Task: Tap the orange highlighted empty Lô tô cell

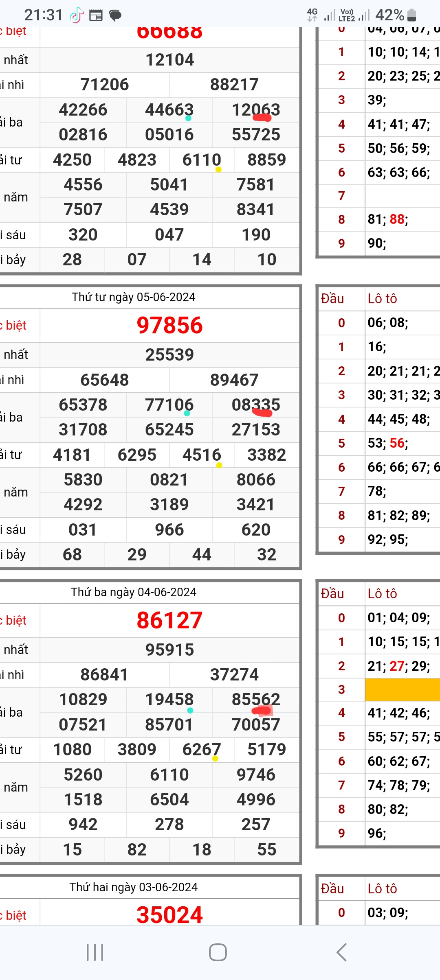Action: (x=403, y=689)
